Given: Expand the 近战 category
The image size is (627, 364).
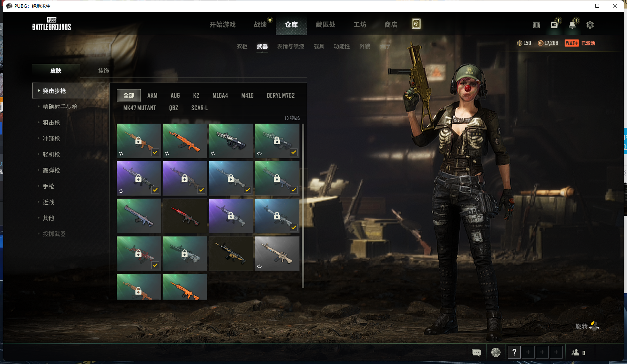Looking at the screenshot, I should point(48,202).
